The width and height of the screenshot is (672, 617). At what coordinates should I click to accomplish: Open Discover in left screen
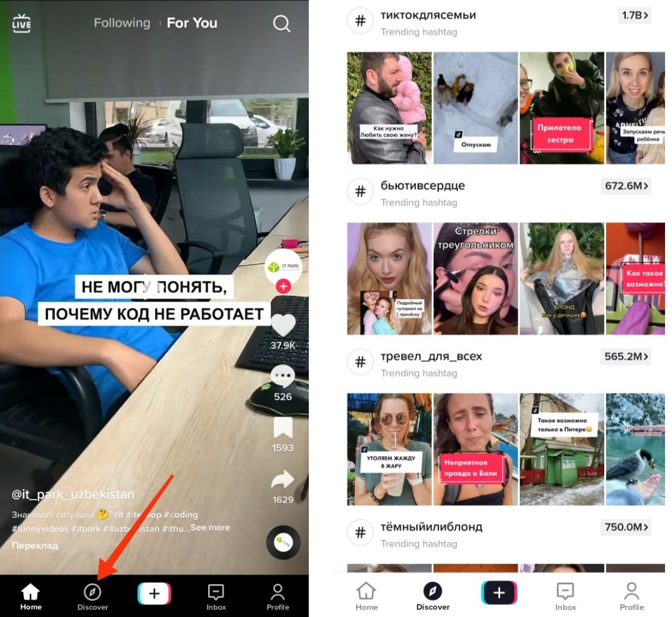pos(92,596)
